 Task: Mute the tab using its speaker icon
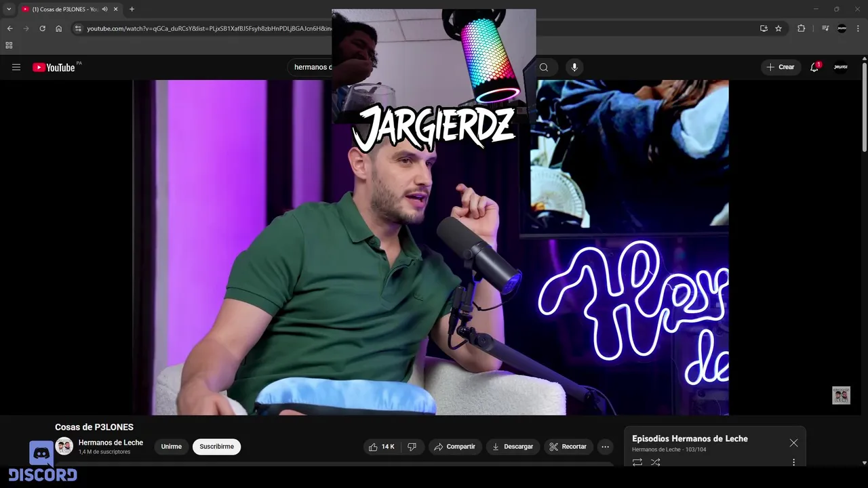click(x=105, y=9)
